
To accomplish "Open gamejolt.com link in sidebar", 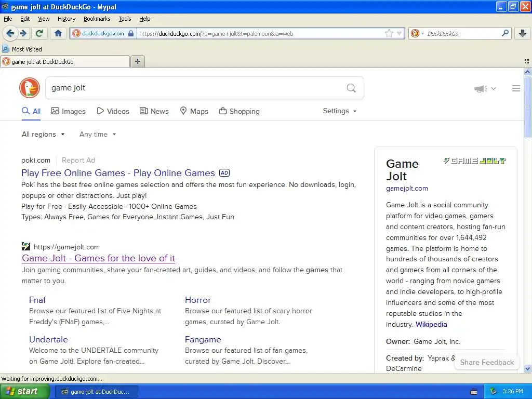I will (407, 188).
